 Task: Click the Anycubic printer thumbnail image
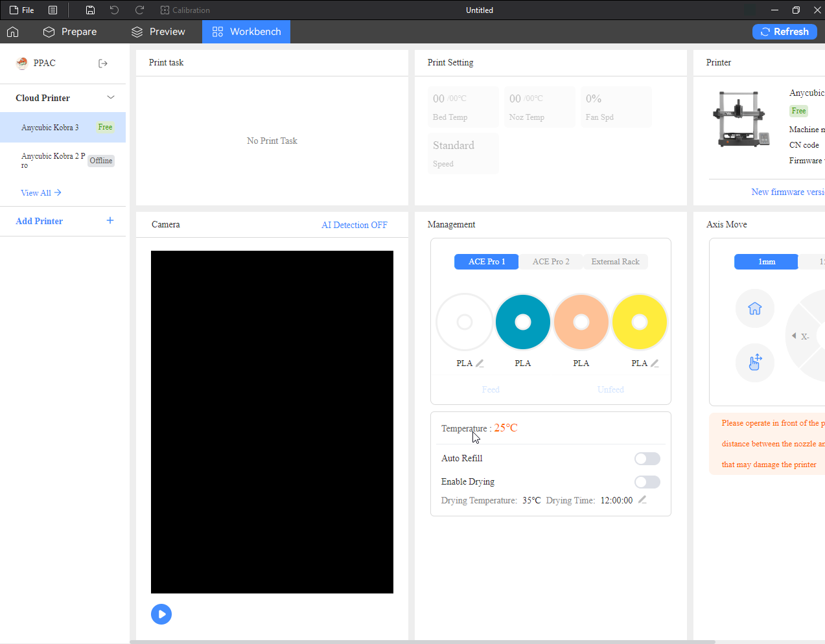741,119
